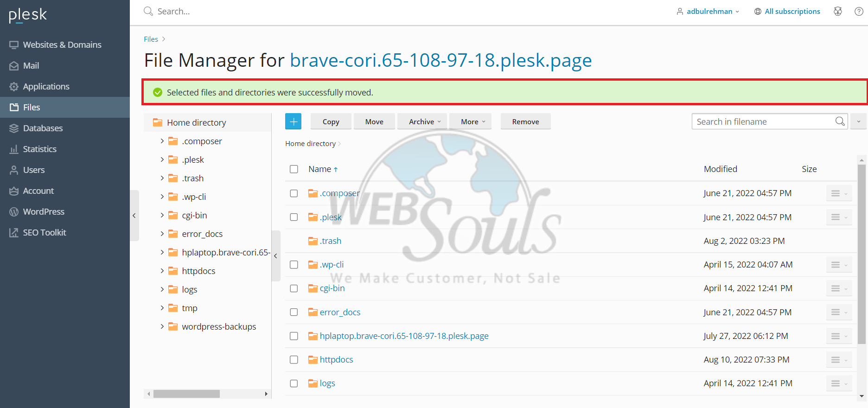Open the help question mark icon
The height and width of the screenshot is (408, 868).
pyautogui.click(x=859, y=11)
